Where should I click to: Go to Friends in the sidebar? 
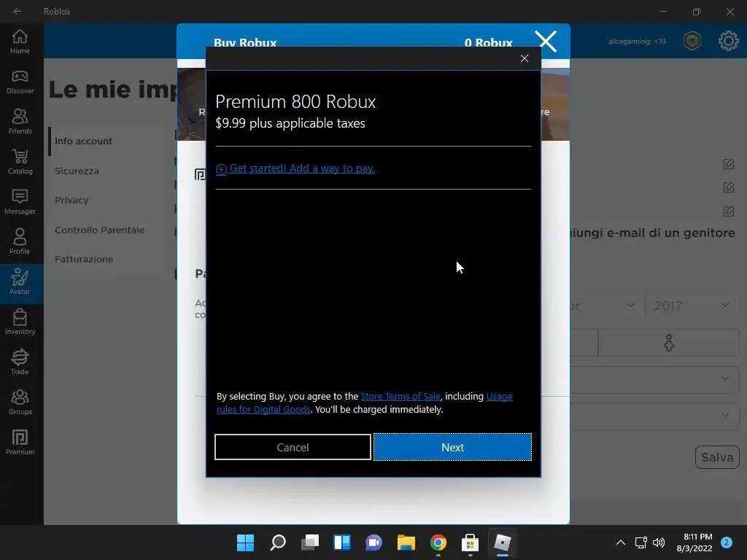click(x=20, y=122)
